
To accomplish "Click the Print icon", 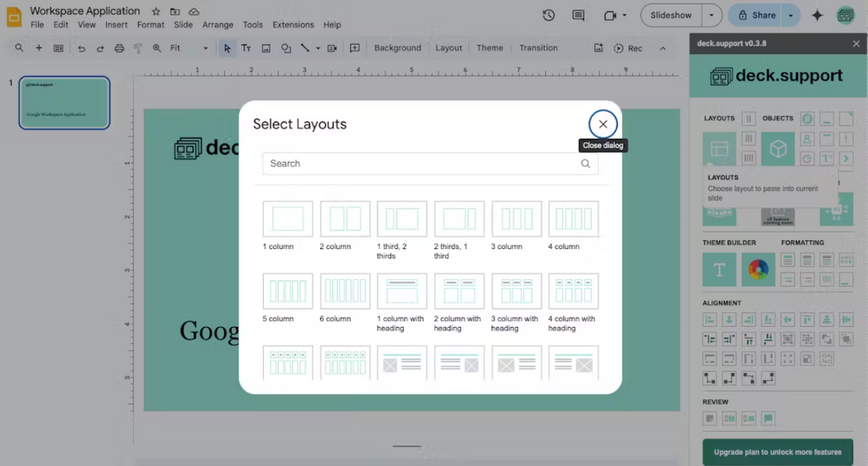I will point(119,48).
